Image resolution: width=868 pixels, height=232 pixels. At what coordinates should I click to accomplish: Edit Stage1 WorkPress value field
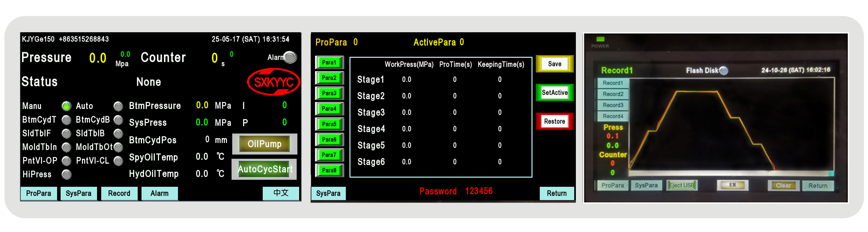coord(406,80)
